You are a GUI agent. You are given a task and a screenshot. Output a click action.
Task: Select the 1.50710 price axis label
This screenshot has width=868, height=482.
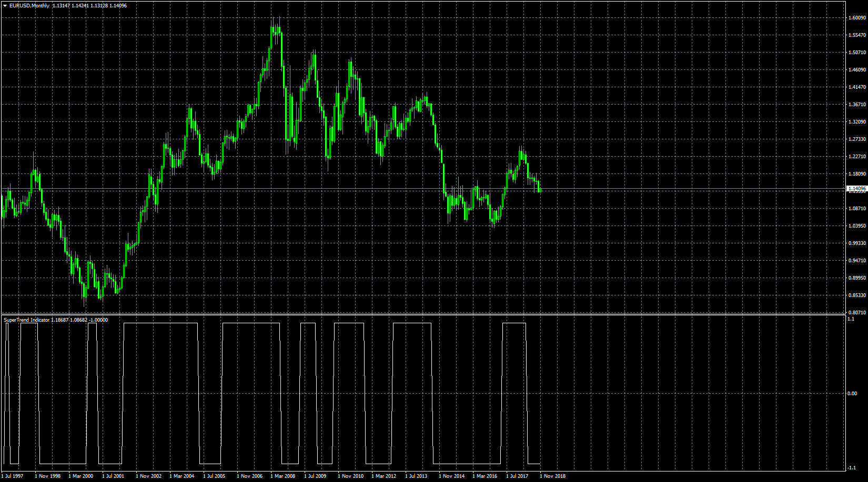[x=857, y=53]
